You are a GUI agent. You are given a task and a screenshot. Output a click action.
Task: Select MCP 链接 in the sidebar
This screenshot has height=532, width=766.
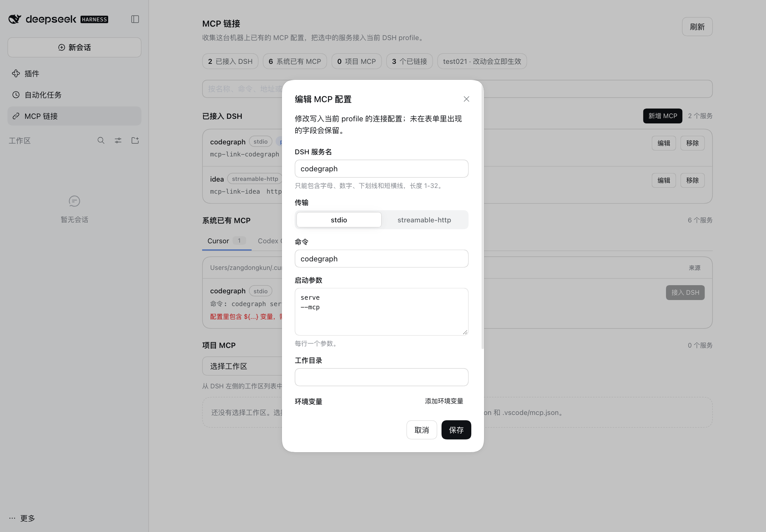pyautogui.click(x=74, y=116)
